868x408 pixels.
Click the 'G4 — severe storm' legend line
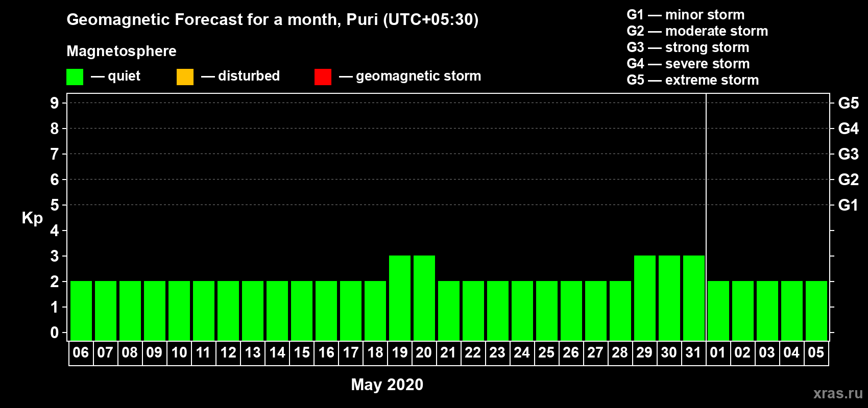[688, 63]
